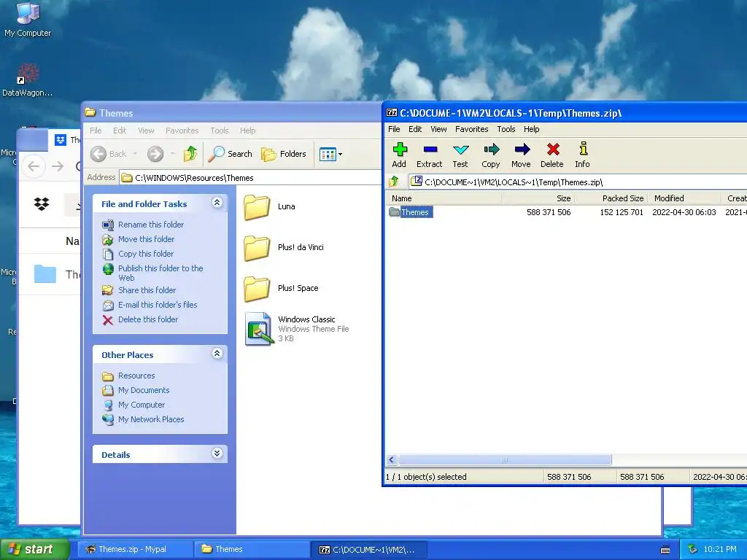
Task: Run Test on the archive in 7-Zip
Action: tap(460, 155)
